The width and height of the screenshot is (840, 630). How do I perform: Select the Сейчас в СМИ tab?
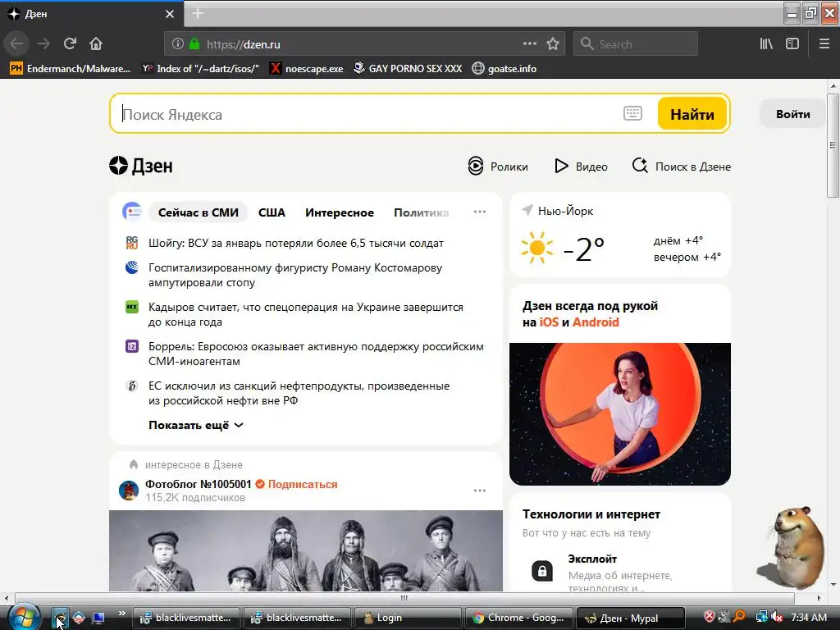pyautogui.click(x=199, y=212)
